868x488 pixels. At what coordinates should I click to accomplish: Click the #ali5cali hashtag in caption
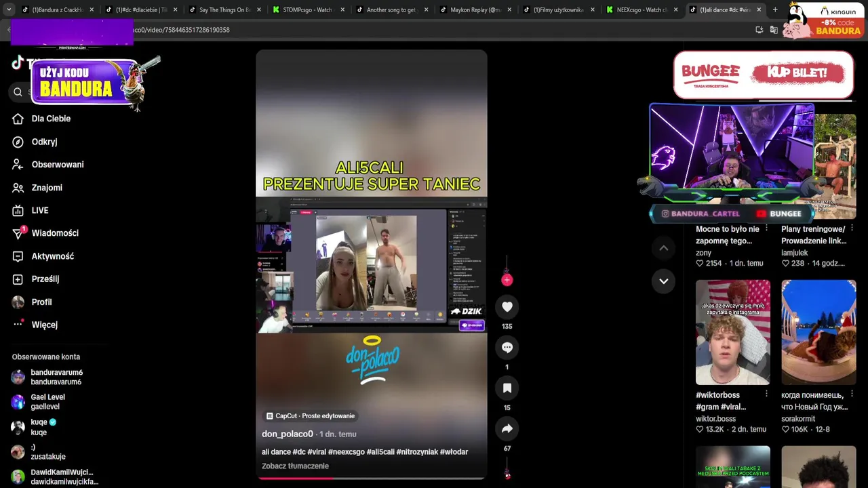point(380,451)
